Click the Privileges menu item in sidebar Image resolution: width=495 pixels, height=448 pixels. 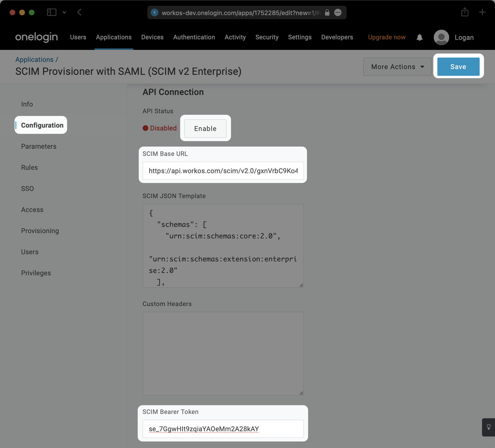[36, 273]
